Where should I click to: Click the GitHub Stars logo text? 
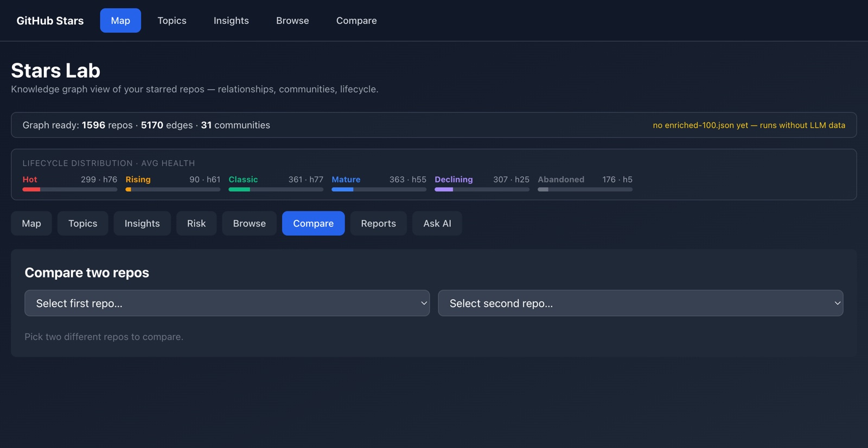(50, 21)
